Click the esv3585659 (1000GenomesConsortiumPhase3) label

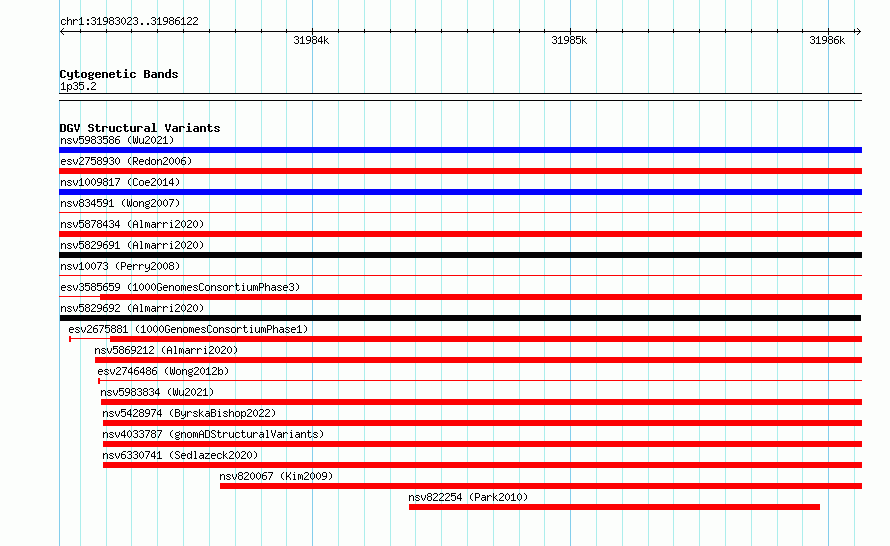(180, 287)
